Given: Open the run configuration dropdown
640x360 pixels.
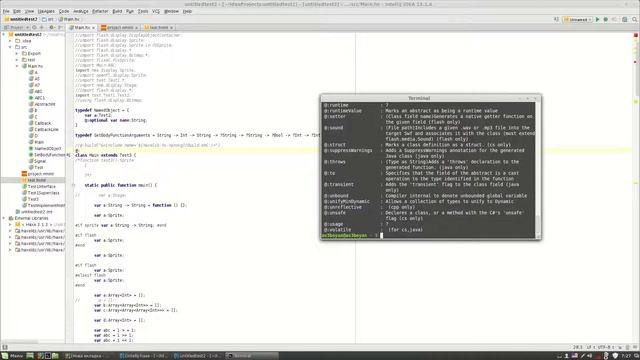Looking at the screenshot, I should pos(578,19).
